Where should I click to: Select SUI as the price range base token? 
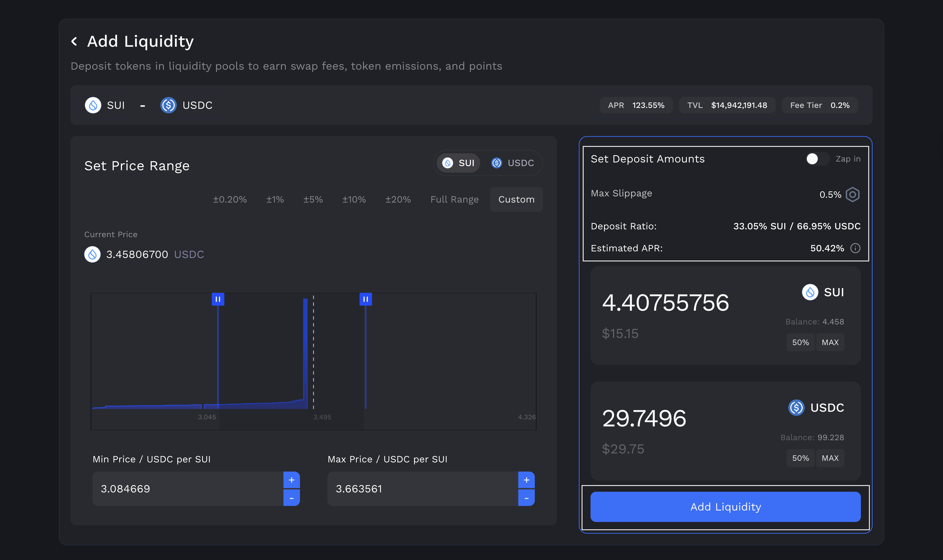[458, 163]
